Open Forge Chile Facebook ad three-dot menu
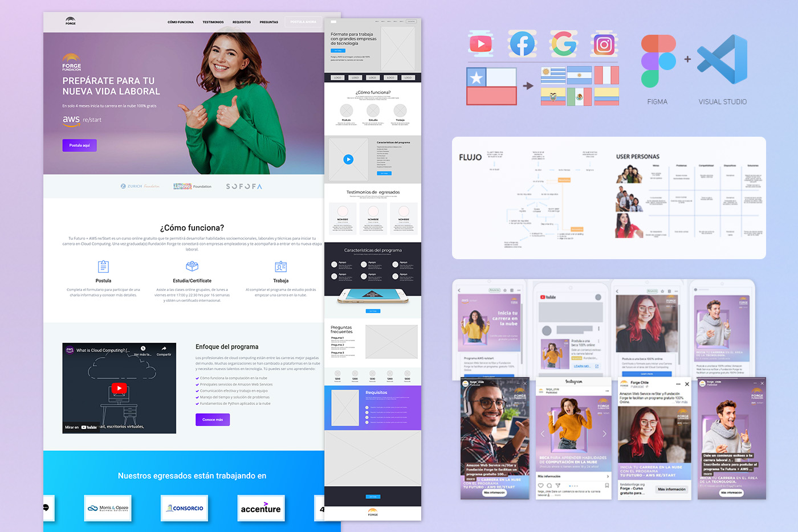Image resolution: width=798 pixels, height=532 pixels. tap(678, 384)
